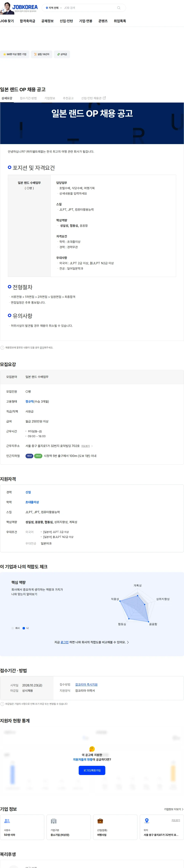Click the 나 legend marker
184x868 pixels.
coord(24,628)
